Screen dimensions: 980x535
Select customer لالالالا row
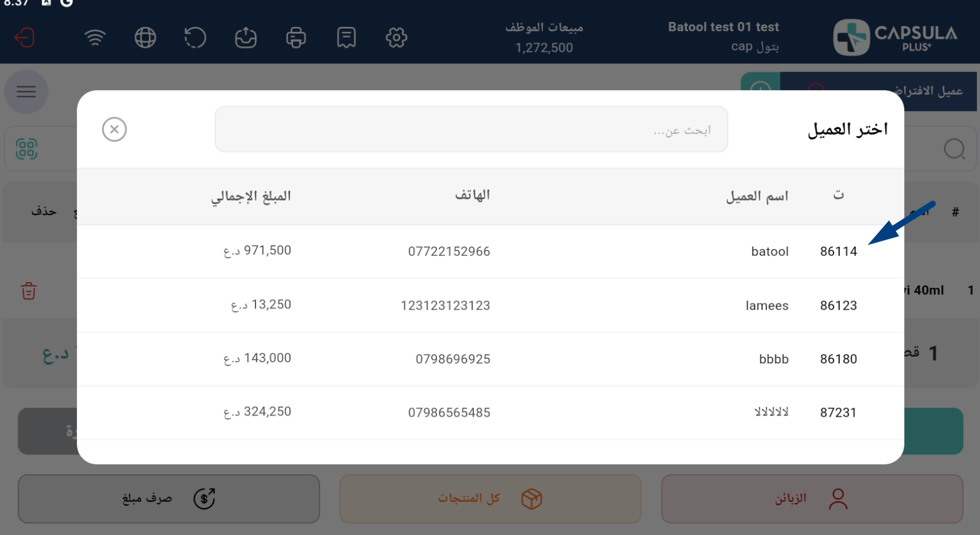[x=490, y=413]
